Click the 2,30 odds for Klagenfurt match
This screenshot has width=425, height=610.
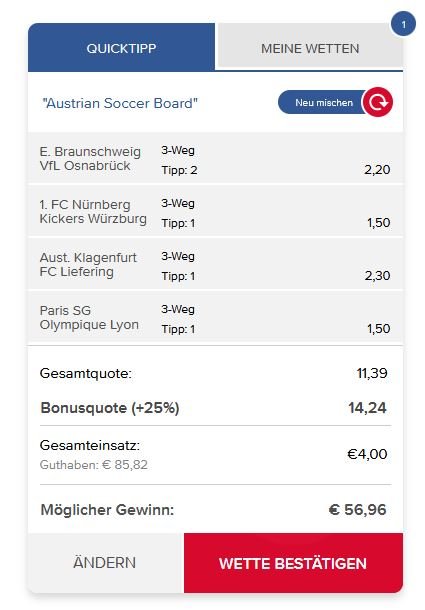[x=377, y=275]
